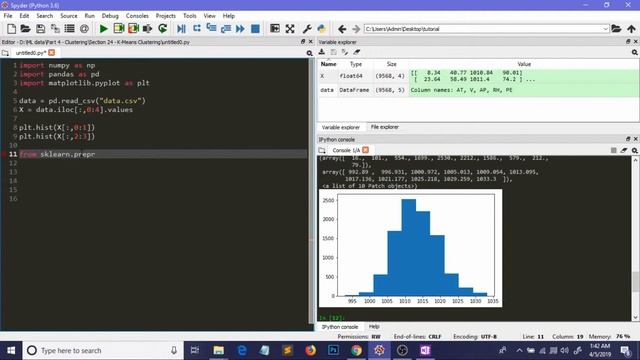Select the X float64 variable row
This screenshot has width=640, height=360.
(x=478, y=76)
